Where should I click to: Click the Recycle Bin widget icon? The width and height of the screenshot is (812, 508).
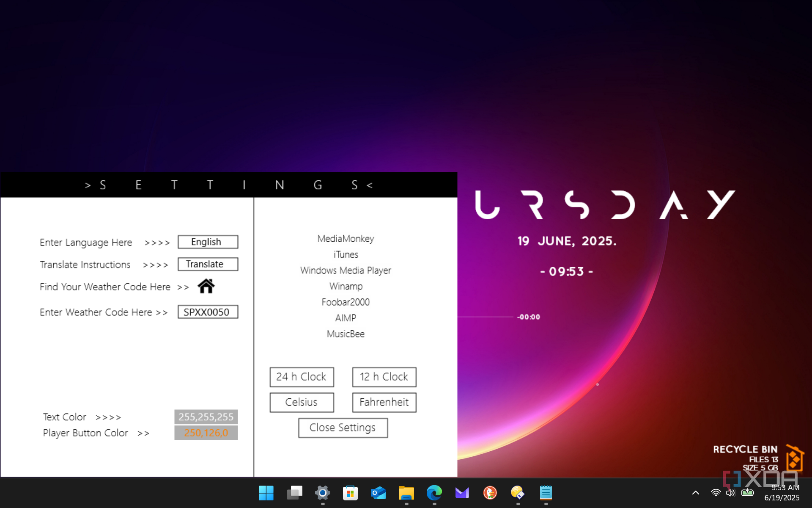click(x=794, y=458)
